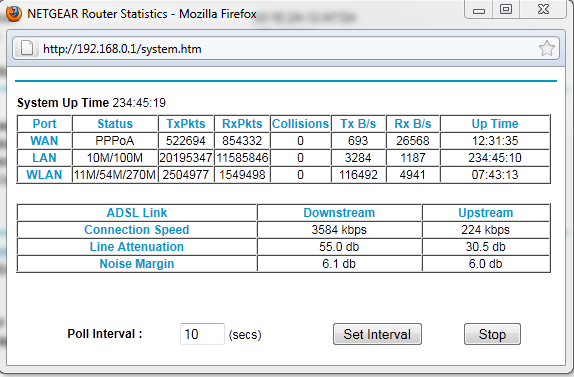Click the LAN port row label

coord(44,158)
